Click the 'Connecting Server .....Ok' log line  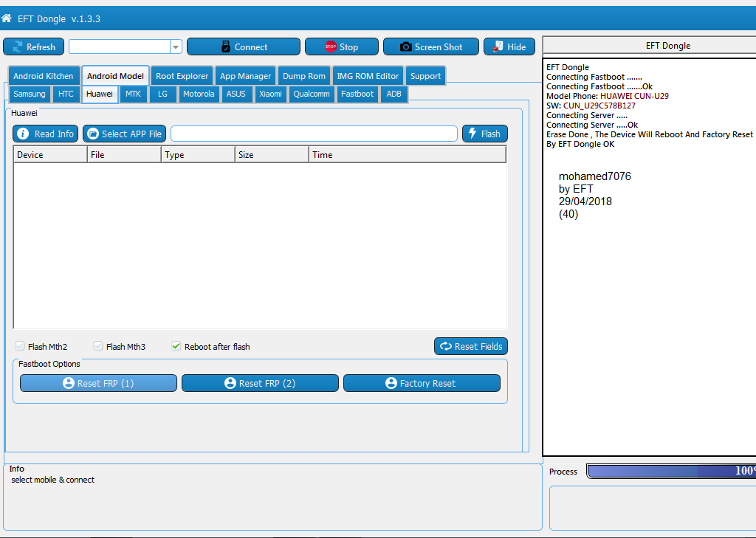(592, 125)
